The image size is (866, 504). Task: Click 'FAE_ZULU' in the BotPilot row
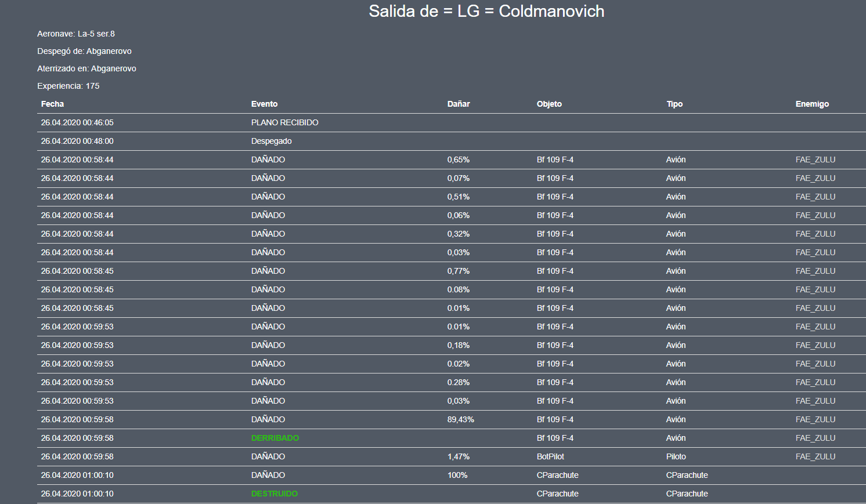[816, 456]
